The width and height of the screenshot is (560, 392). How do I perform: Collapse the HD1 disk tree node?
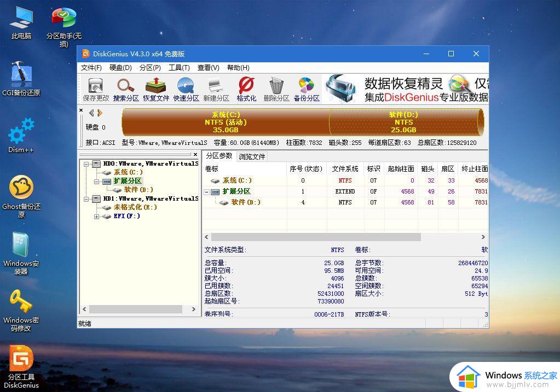coord(86,199)
